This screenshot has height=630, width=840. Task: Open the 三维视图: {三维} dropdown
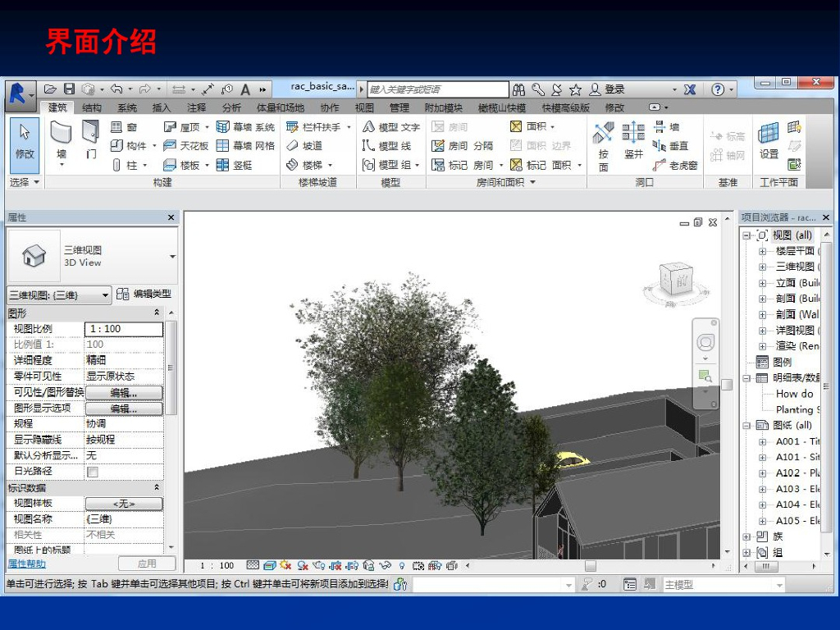[105, 295]
